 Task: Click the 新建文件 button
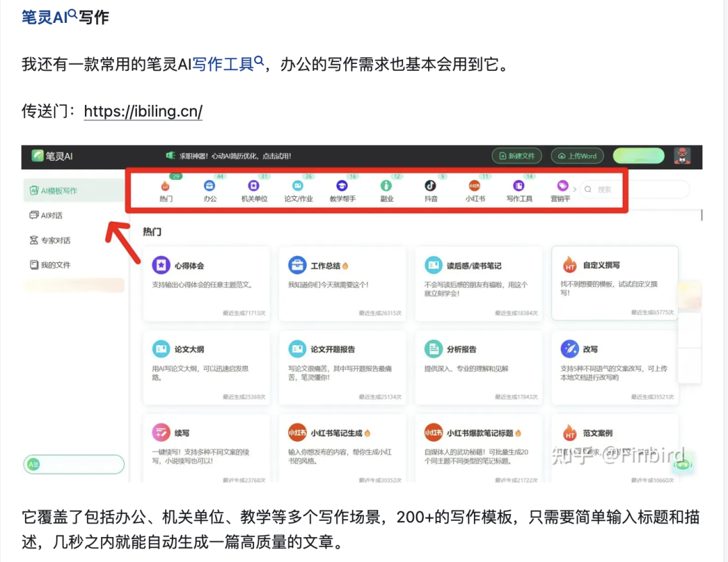[517, 156]
